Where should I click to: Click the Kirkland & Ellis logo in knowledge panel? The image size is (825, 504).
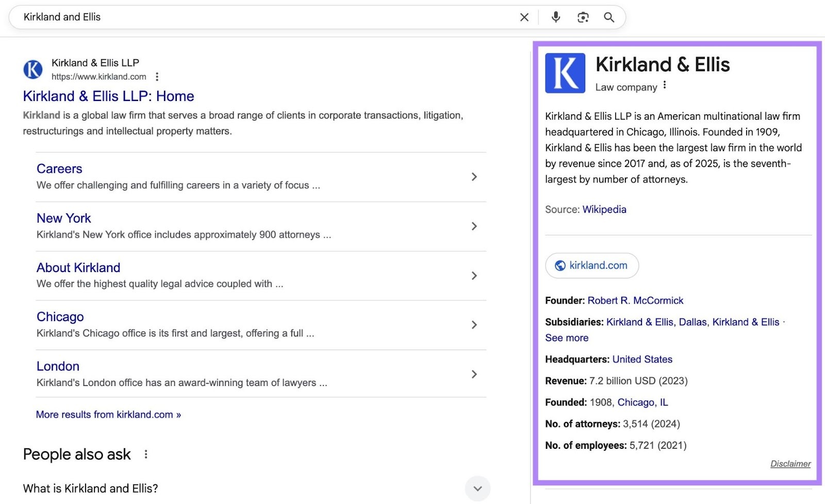[x=565, y=72]
